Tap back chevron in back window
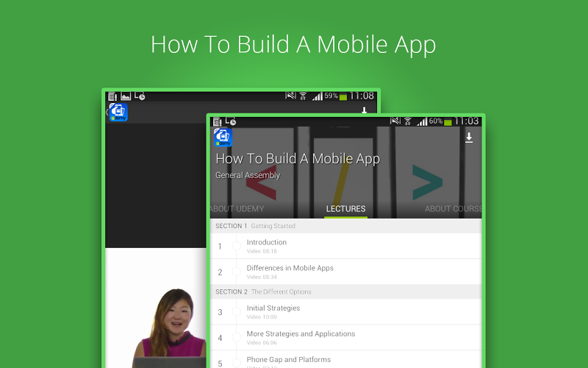Image resolution: width=588 pixels, height=368 pixels. pos(107,112)
